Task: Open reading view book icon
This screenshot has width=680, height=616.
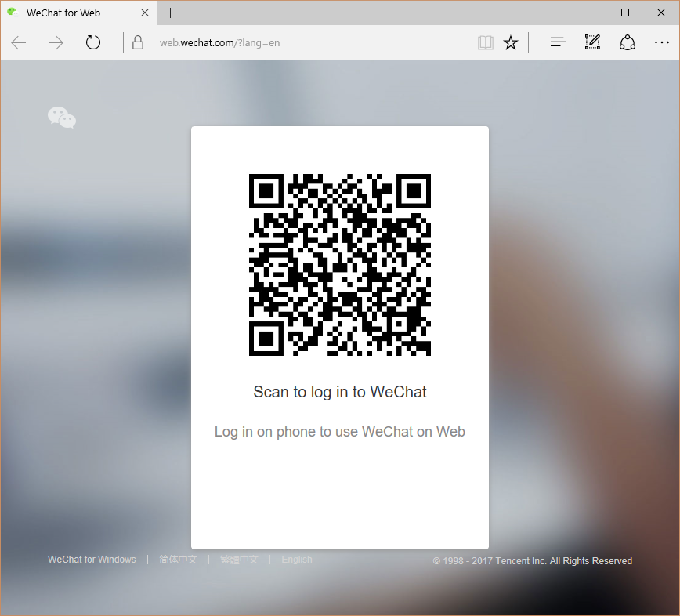Action: tap(485, 42)
